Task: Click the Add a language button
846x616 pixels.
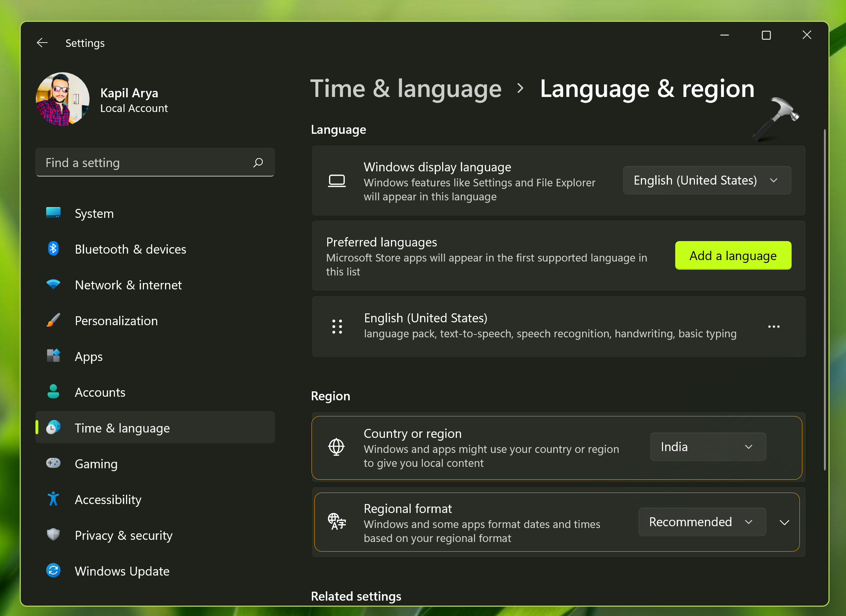Action: click(x=733, y=256)
